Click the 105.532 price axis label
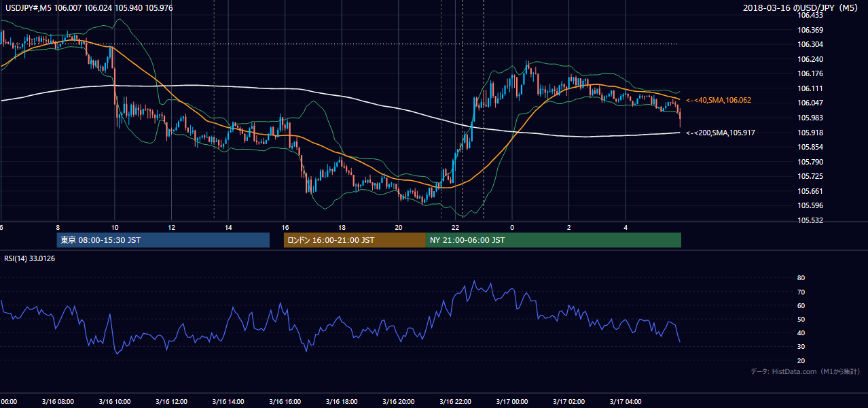This screenshot has width=868, height=408. point(812,220)
